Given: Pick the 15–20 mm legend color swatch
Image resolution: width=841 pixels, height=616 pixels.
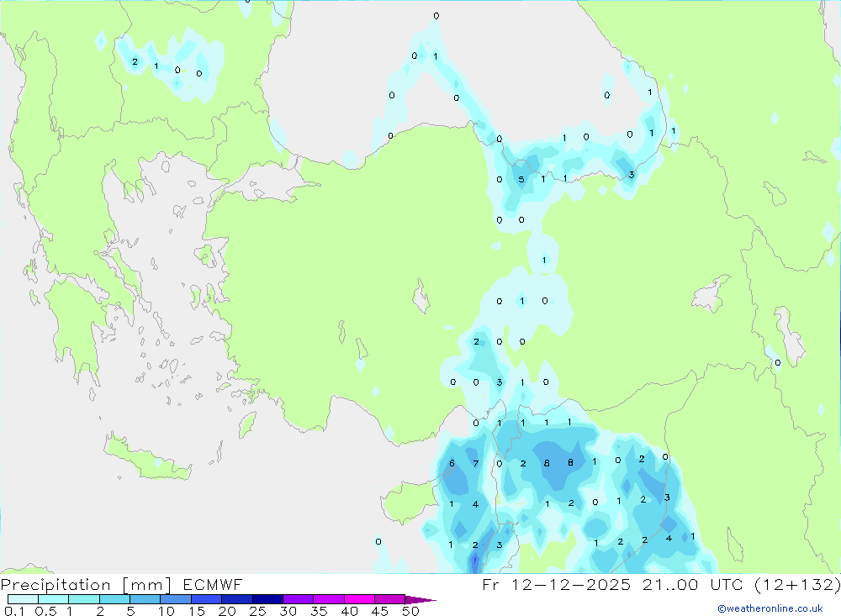Looking at the screenshot, I should coord(207,599).
